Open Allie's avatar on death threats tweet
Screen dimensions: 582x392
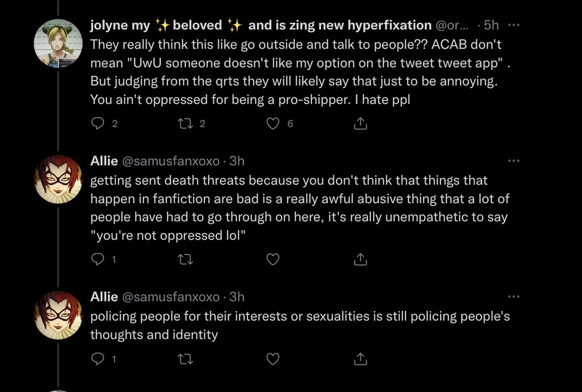[x=59, y=178]
